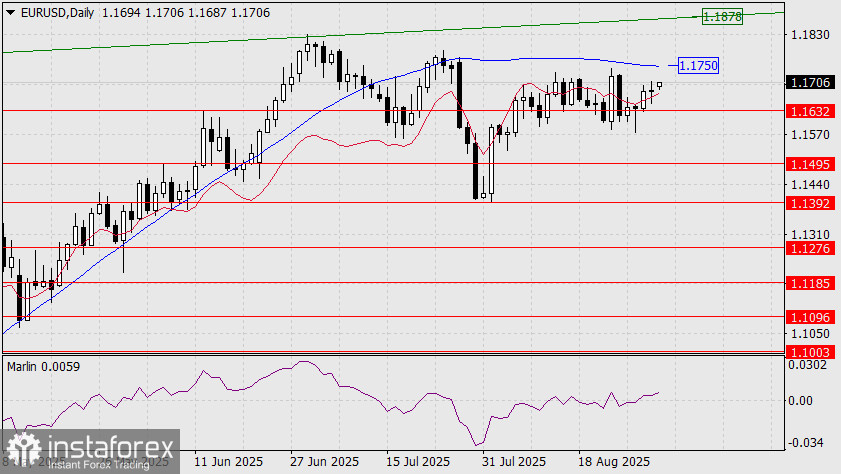Select the EURUSD,Daily symbol title

coord(57,13)
